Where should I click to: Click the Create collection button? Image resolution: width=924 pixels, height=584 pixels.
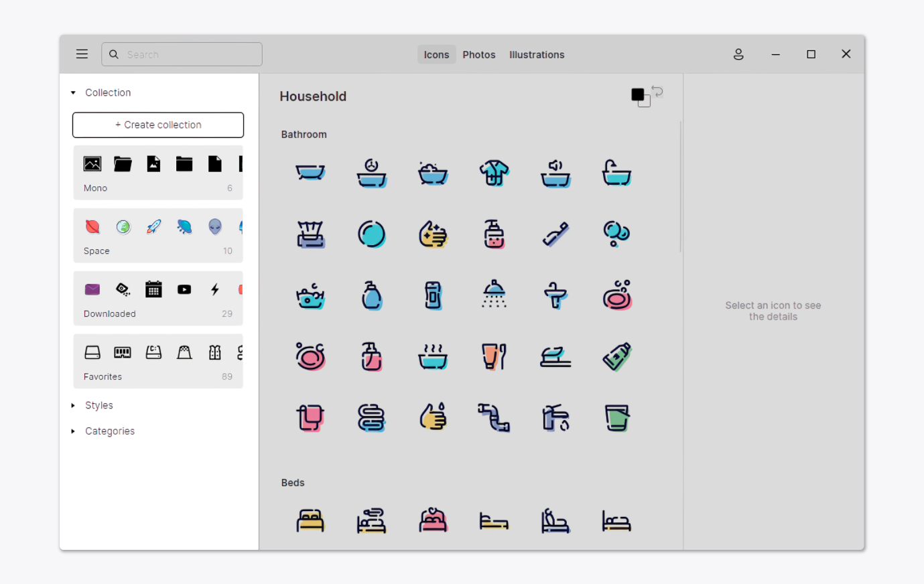point(158,125)
